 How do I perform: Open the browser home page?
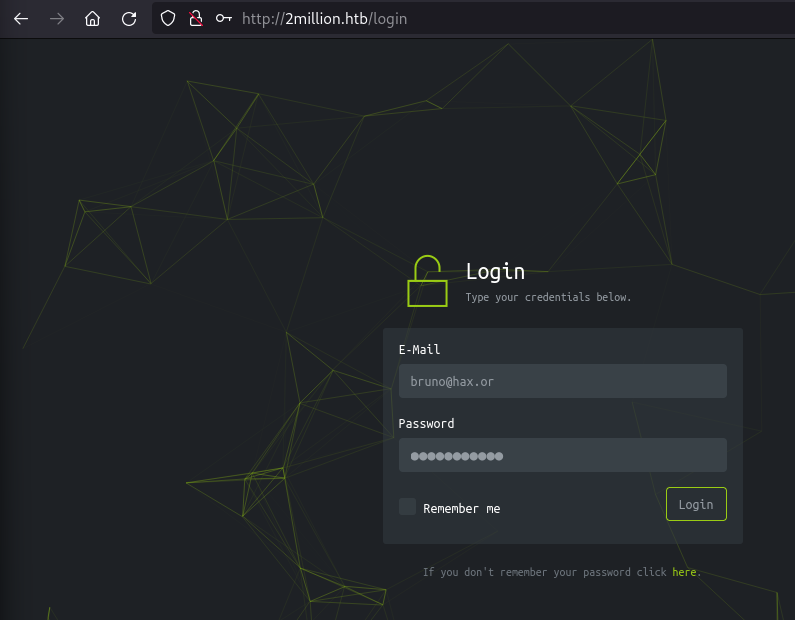(92, 18)
